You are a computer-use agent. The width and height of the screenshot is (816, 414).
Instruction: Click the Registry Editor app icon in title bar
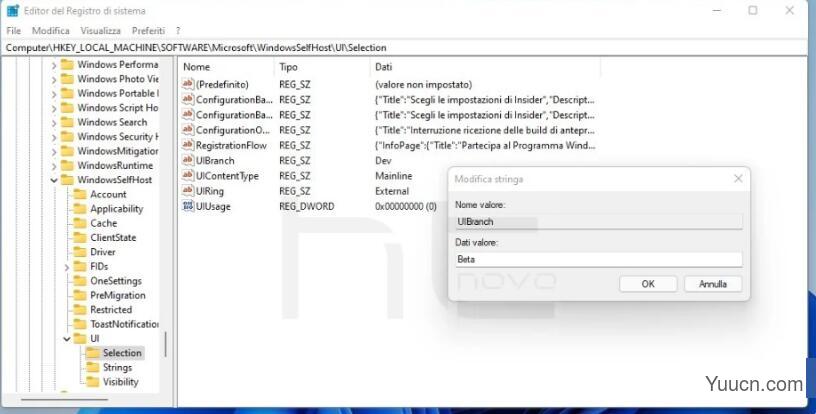pyautogui.click(x=13, y=10)
